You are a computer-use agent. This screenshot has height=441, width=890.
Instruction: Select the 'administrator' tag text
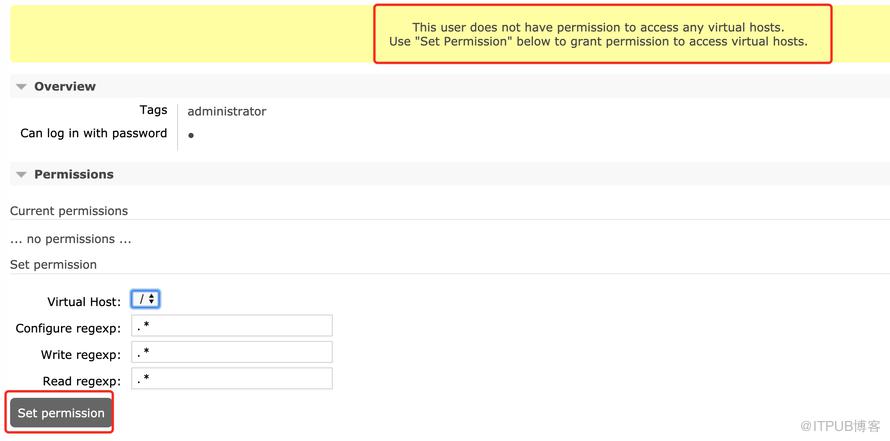click(x=226, y=111)
